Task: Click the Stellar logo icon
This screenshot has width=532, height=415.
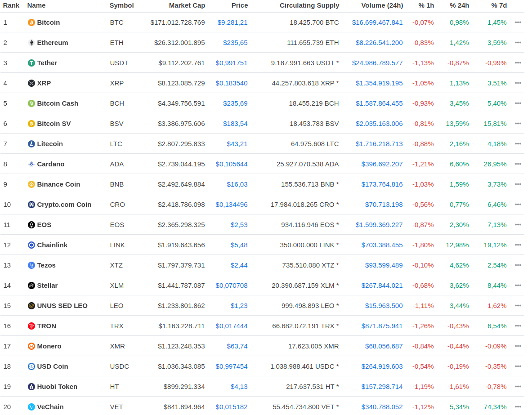Action: pyautogui.click(x=31, y=286)
